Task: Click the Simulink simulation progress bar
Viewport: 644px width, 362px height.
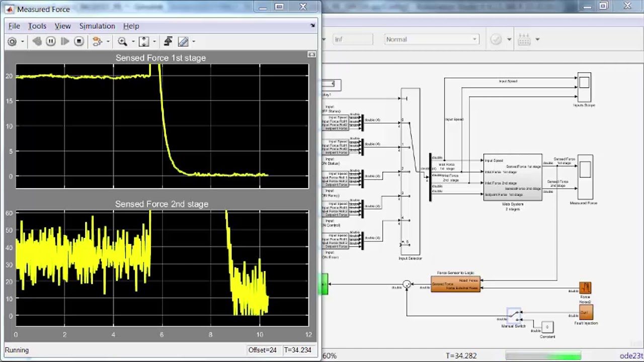Action: [543, 356]
